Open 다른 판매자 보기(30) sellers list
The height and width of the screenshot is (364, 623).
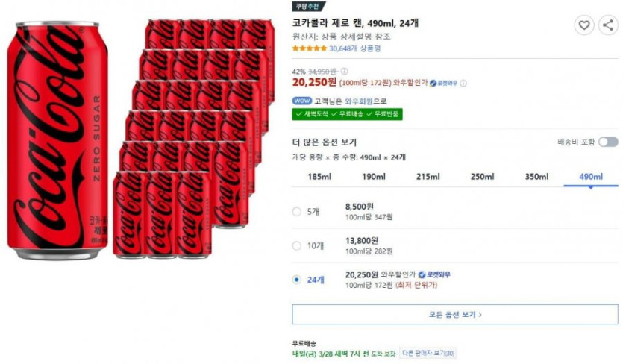click(x=428, y=353)
